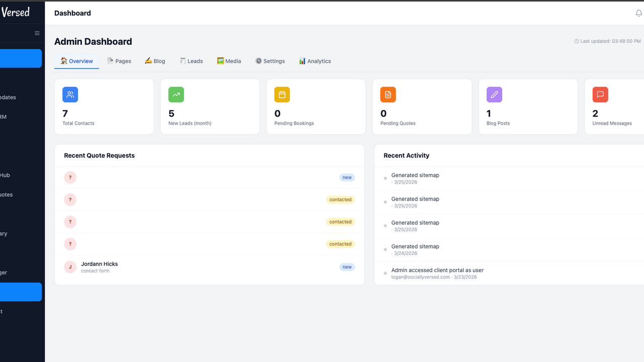Click the Unread Messages chat icon

click(x=600, y=95)
